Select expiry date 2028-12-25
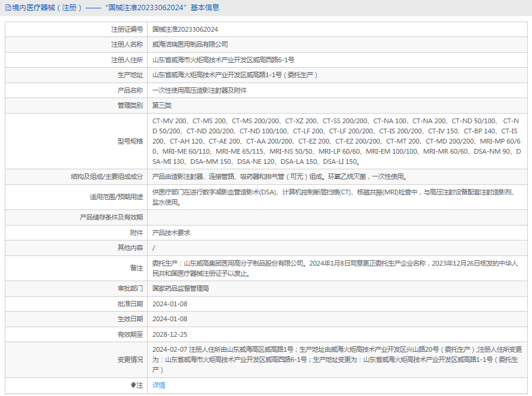 pyautogui.click(x=170, y=334)
